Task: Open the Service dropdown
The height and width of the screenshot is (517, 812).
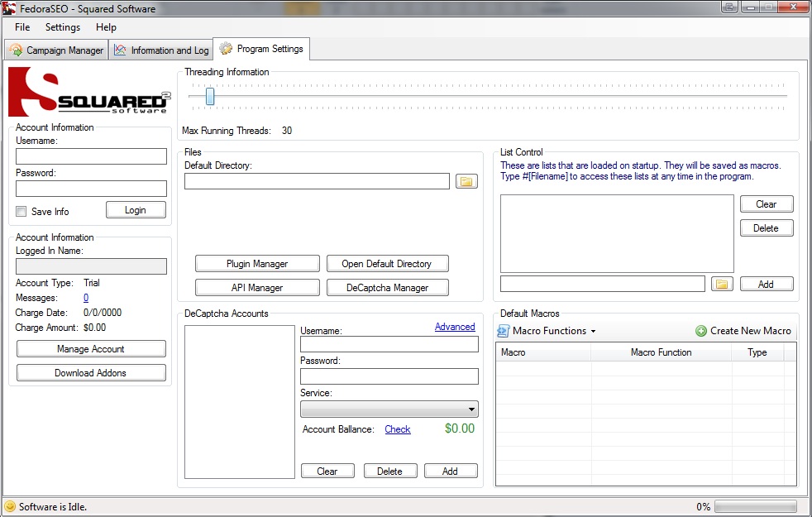Action: click(389, 409)
